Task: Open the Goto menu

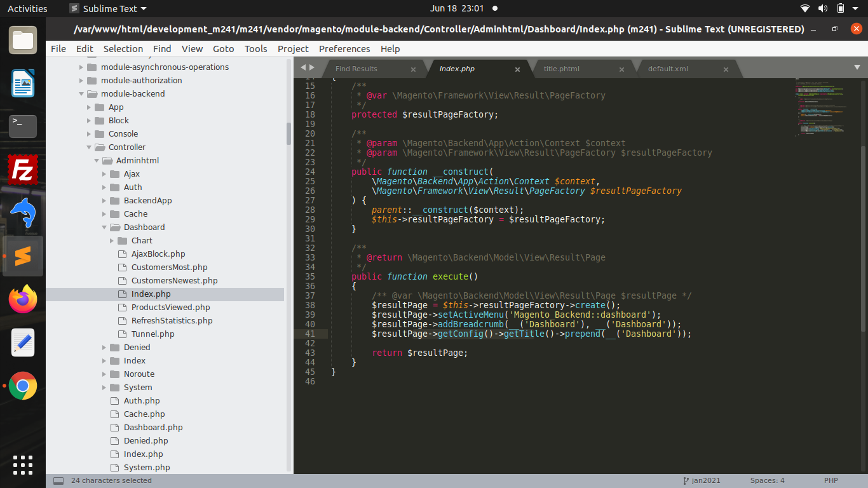Action: pos(223,49)
